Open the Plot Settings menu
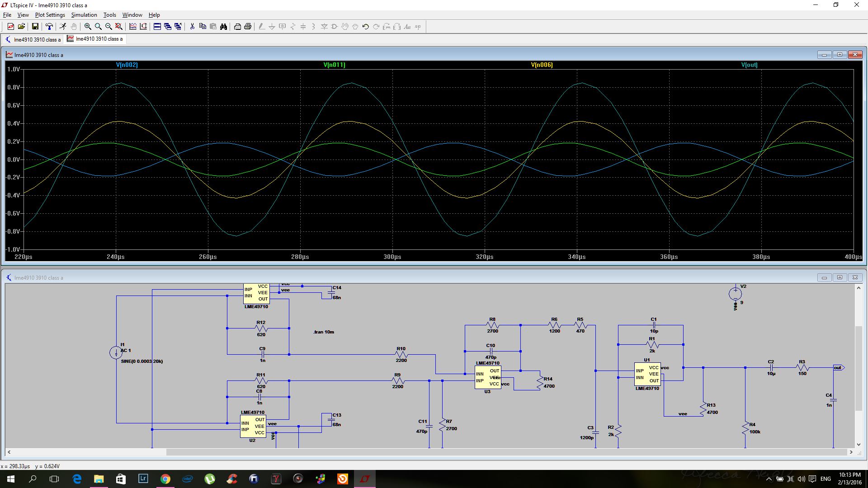 tap(50, 15)
